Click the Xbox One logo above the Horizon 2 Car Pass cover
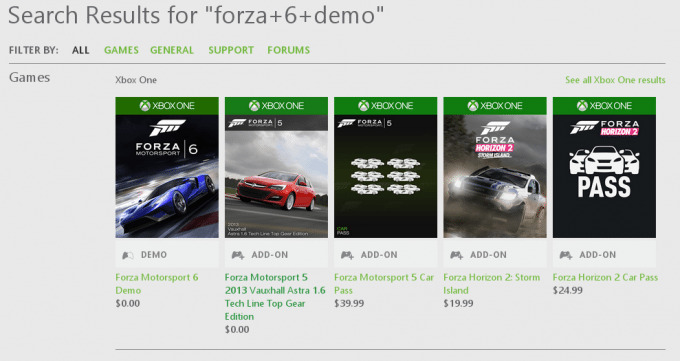Image resolution: width=680 pixels, height=361 pixels. pos(604,105)
